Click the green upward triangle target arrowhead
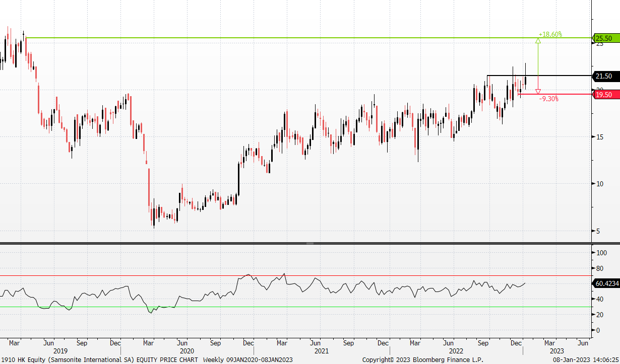620x364 pixels. click(x=538, y=40)
